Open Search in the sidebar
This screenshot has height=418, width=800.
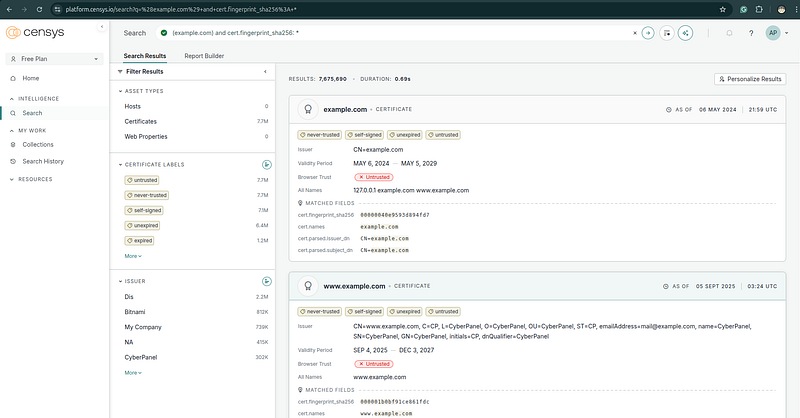click(32, 113)
